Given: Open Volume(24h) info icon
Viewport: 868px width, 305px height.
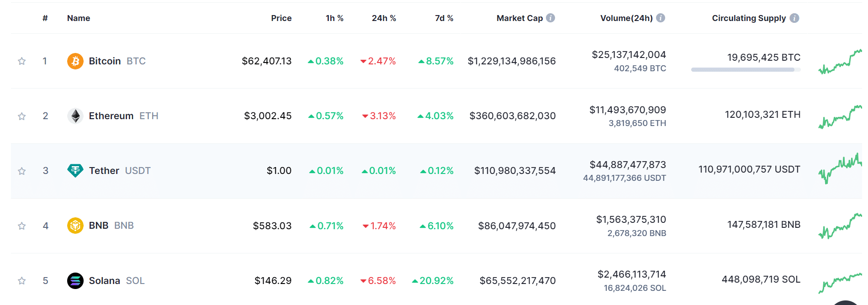Looking at the screenshot, I should point(661,18).
